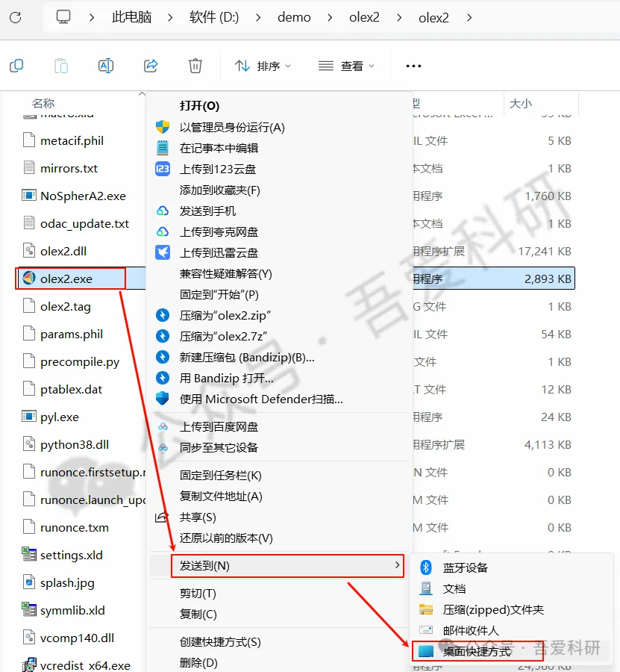
Task: Choose 还原以前的版本(V) menu entry
Action: pyautogui.click(x=226, y=538)
